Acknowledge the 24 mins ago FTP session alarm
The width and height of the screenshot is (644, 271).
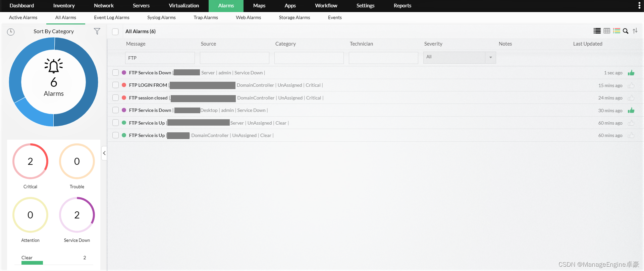click(x=631, y=98)
